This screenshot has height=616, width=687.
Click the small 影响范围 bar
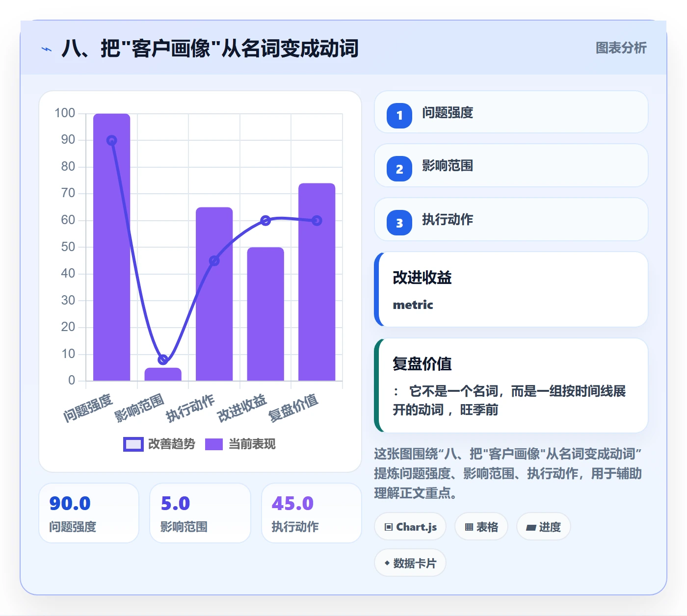[x=163, y=374]
